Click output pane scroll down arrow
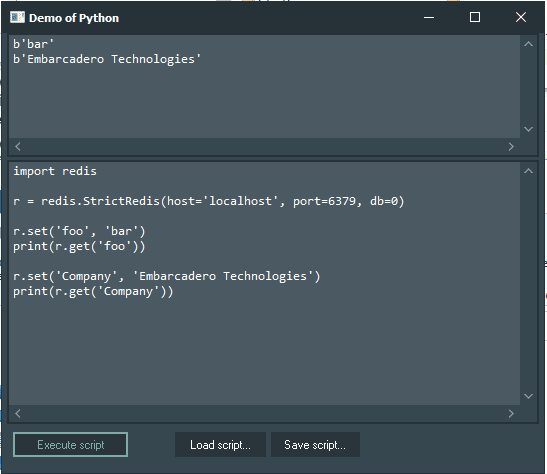This screenshot has width=547, height=474. click(x=529, y=129)
